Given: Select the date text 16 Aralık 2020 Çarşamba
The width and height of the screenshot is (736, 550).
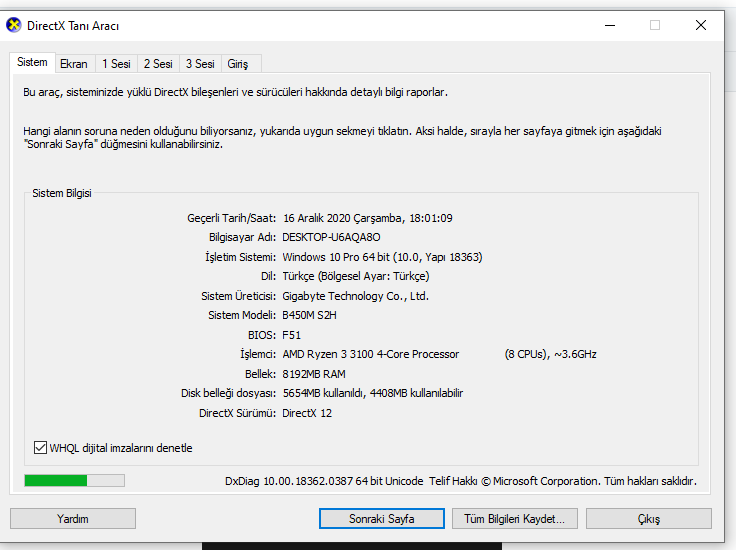Looking at the screenshot, I should coord(342,218).
